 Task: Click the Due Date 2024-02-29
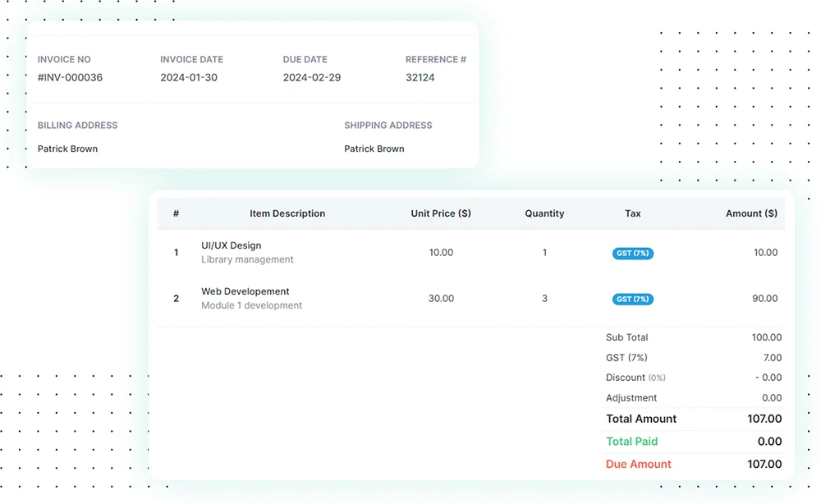[310, 77]
